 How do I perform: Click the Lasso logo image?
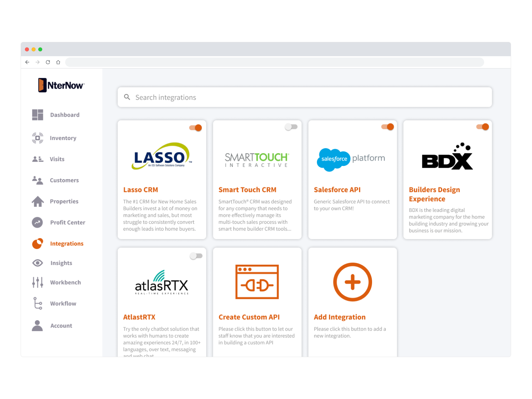[162, 156]
